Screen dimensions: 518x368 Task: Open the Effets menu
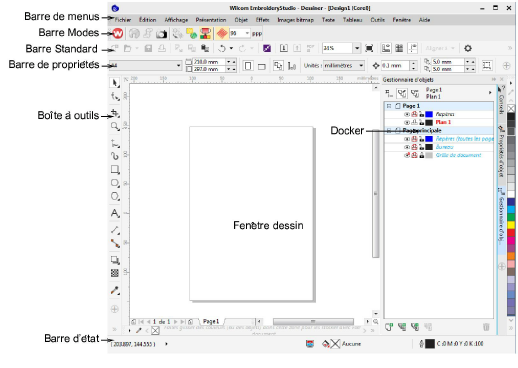[262, 20]
